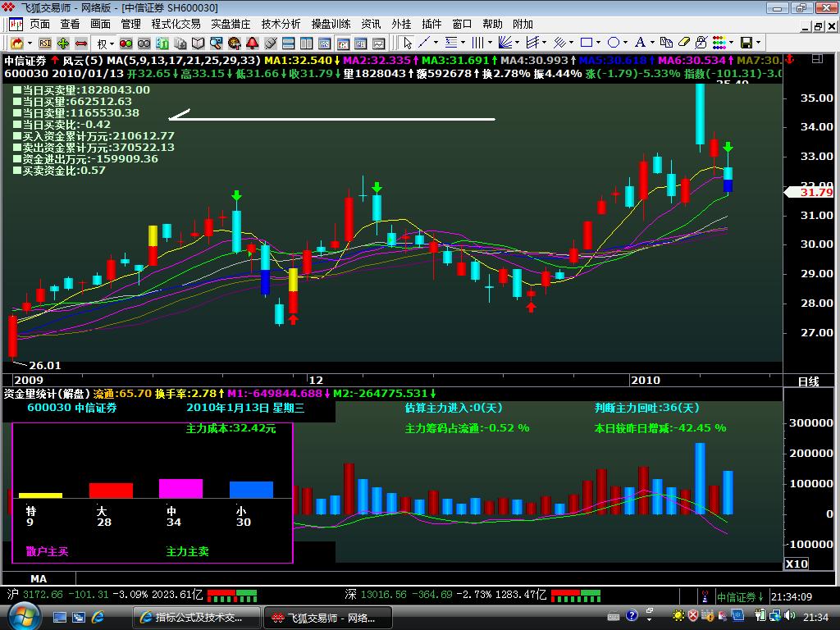Toggle the 当日买卖量 indicator square marker
This screenshot has height=630, width=840.
16,90
